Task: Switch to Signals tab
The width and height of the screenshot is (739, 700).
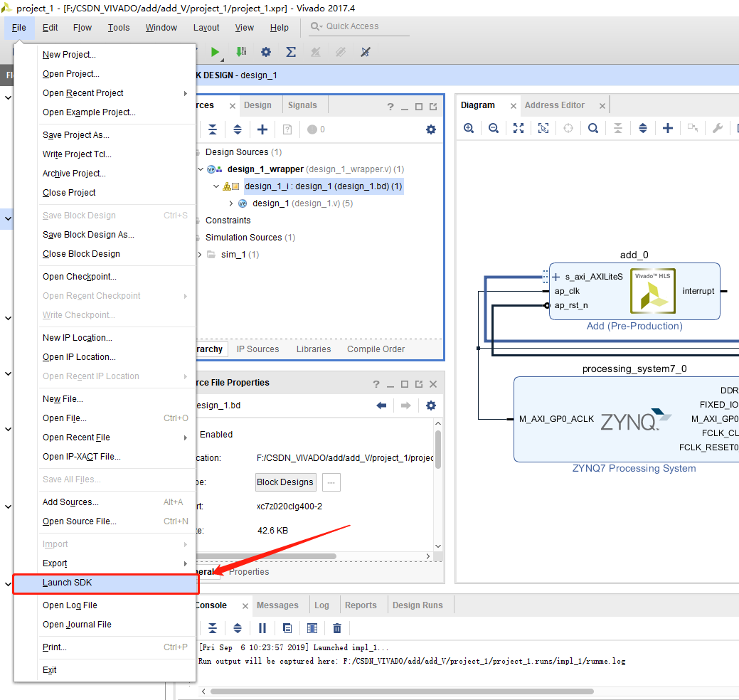Action: coord(302,105)
